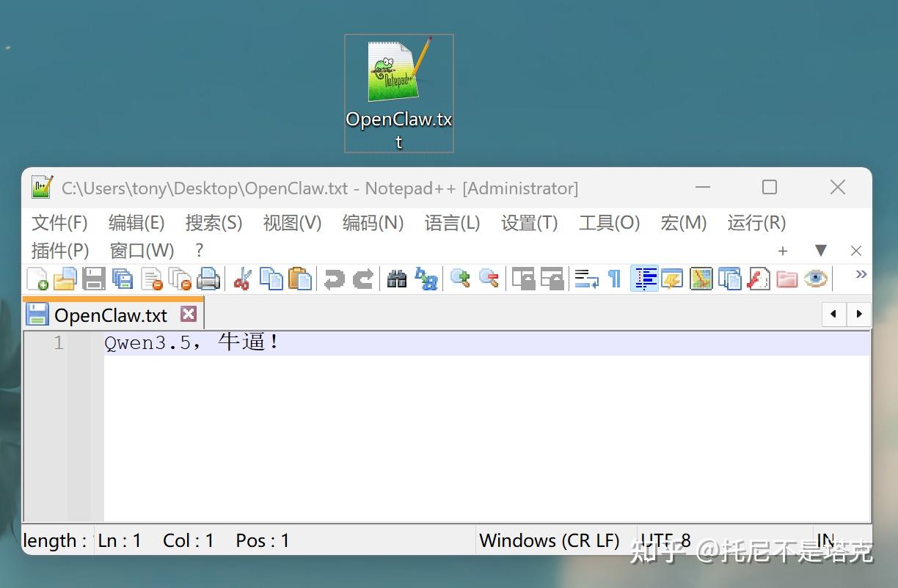Click the Print icon in toolbar
This screenshot has width=898, height=588.
point(208,279)
